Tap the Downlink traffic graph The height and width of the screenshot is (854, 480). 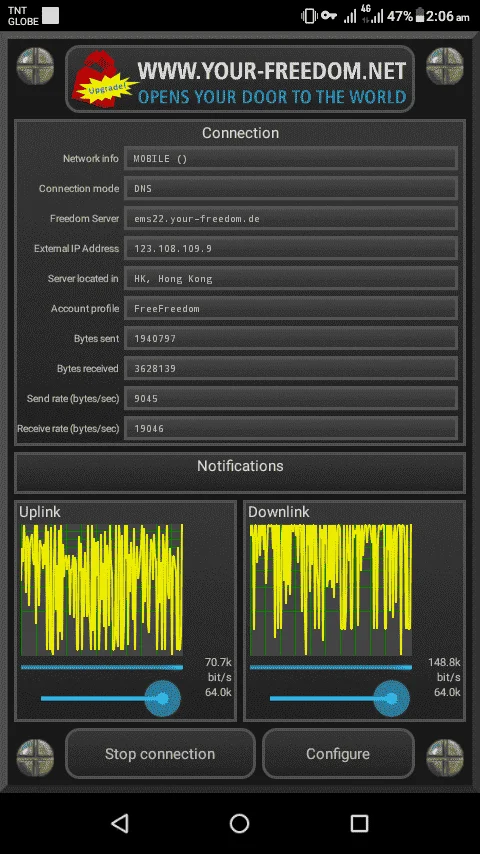(x=331, y=590)
